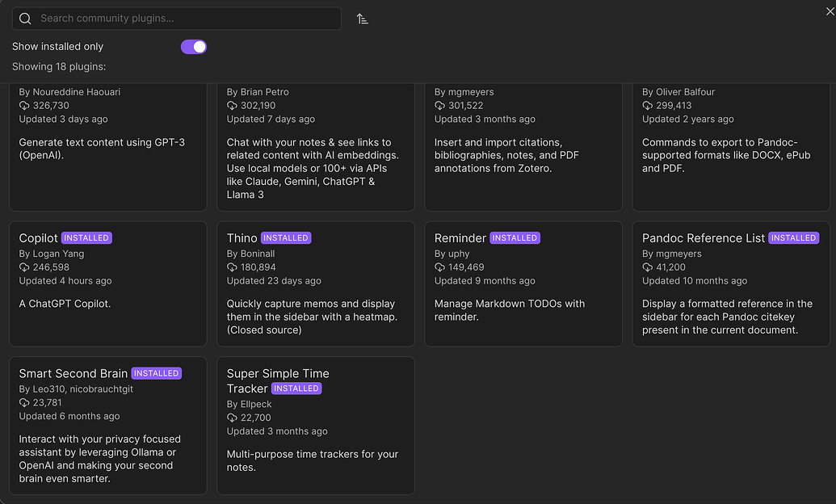
Task: Click 'A ChatGPT Copilot.' description
Action: 65,304
